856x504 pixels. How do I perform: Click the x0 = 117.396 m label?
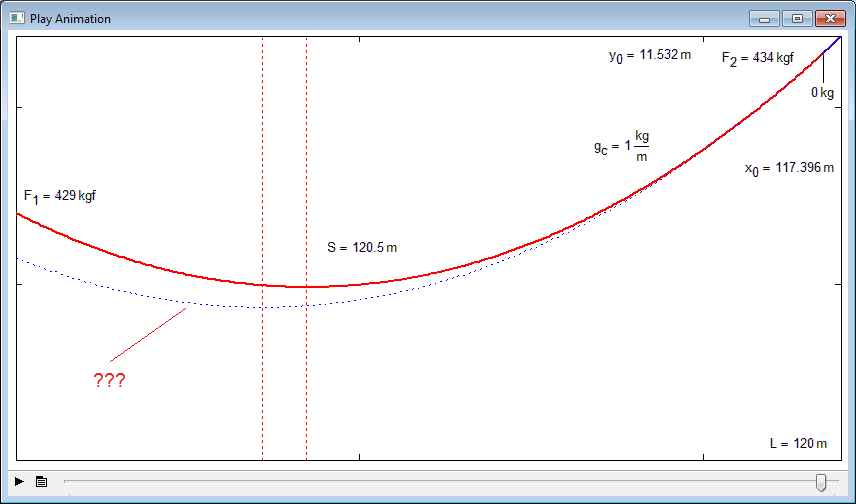pos(789,169)
